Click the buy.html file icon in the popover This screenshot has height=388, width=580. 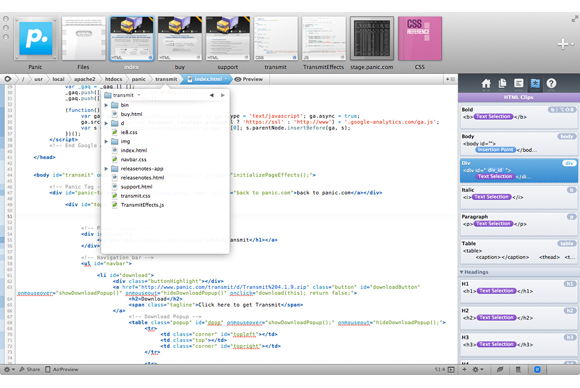point(115,114)
